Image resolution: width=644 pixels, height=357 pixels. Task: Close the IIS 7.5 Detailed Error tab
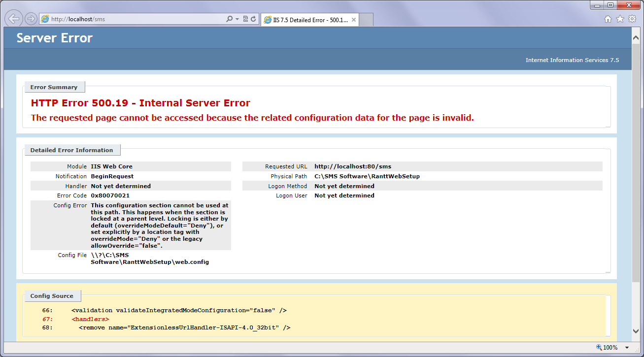coord(353,20)
